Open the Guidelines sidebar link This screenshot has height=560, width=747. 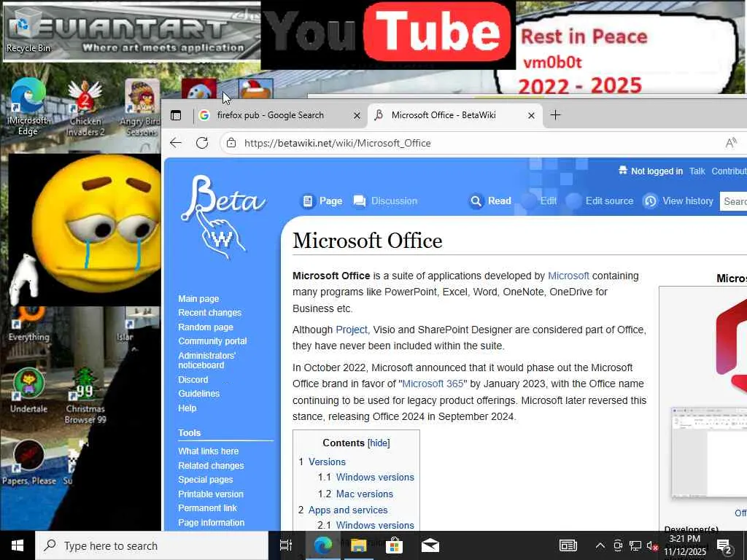tap(198, 393)
